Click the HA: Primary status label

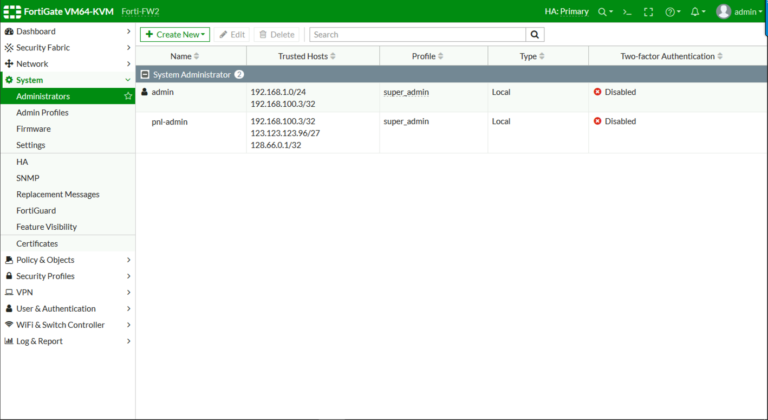pyautogui.click(x=567, y=12)
